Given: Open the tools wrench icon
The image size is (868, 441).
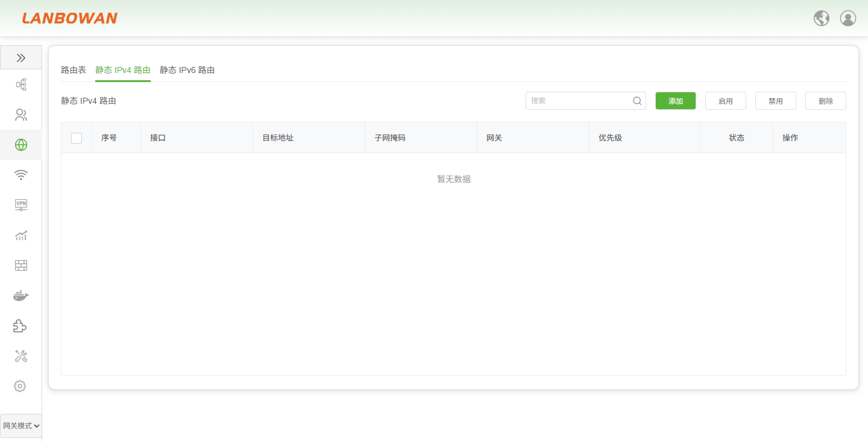Looking at the screenshot, I should [x=21, y=356].
